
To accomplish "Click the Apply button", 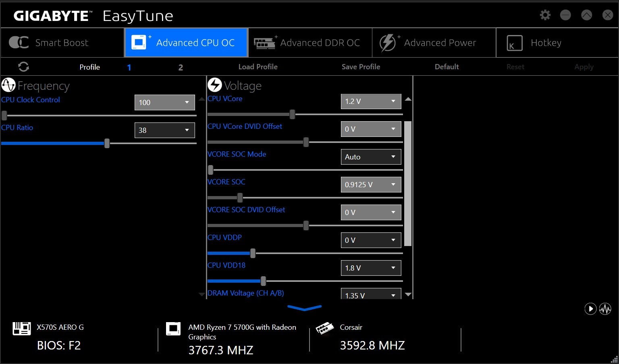I will (x=584, y=67).
